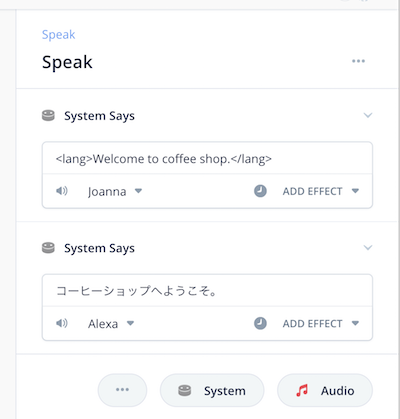Click the clock icon beside Alexa's ADD EFFECT
This screenshot has height=419, width=400.
[260, 323]
